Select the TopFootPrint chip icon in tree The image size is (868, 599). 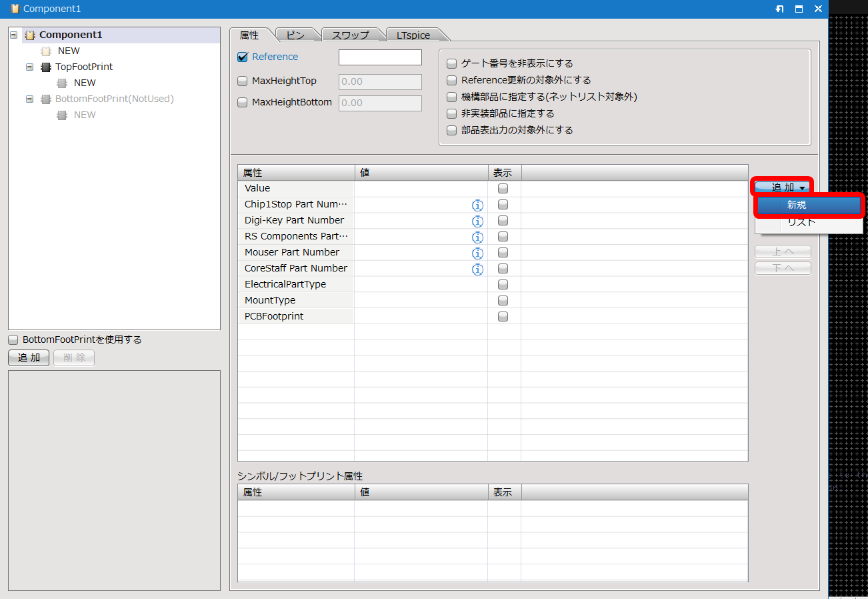tap(46, 67)
